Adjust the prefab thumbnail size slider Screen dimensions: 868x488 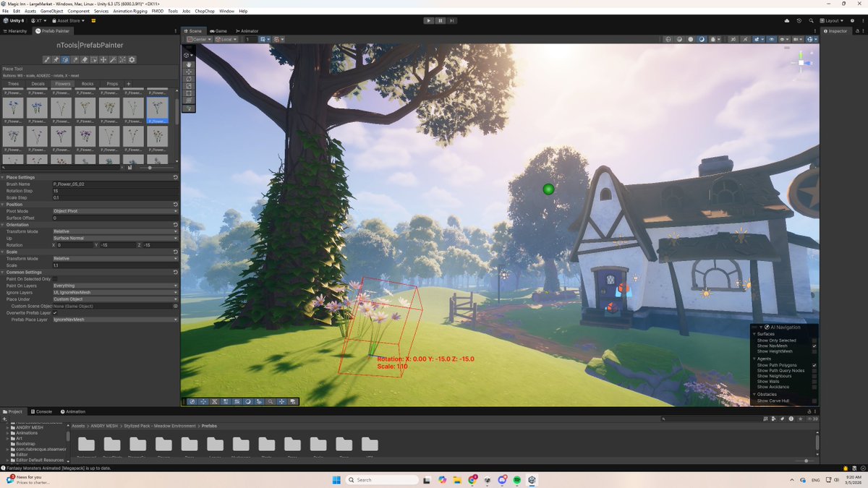(150, 168)
